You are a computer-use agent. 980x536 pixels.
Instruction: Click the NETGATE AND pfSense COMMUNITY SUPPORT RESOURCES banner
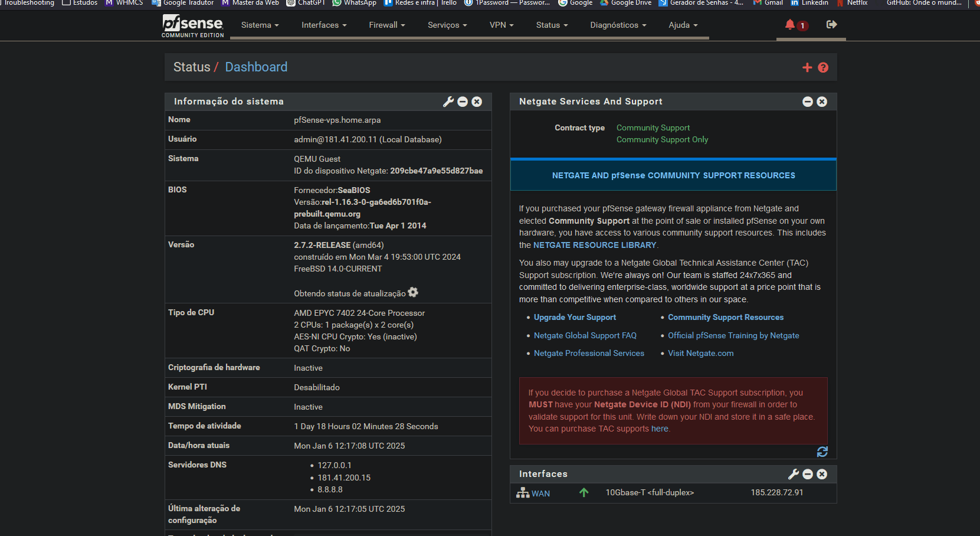tap(673, 175)
